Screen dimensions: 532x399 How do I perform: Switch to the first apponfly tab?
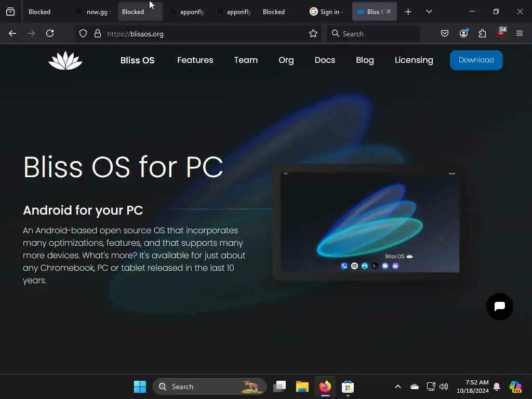pyautogui.click(x=188, y=12)
